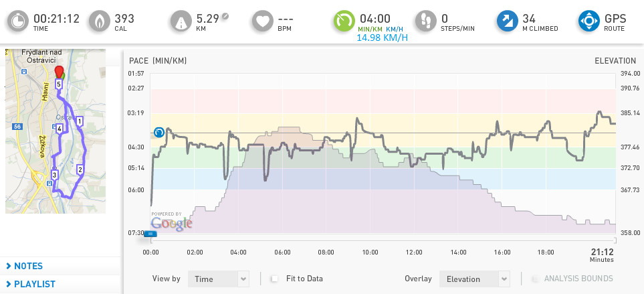Enable the Fit to Data checkbox
Viewport: 644px width, 294px height.
tap(274, 279)
